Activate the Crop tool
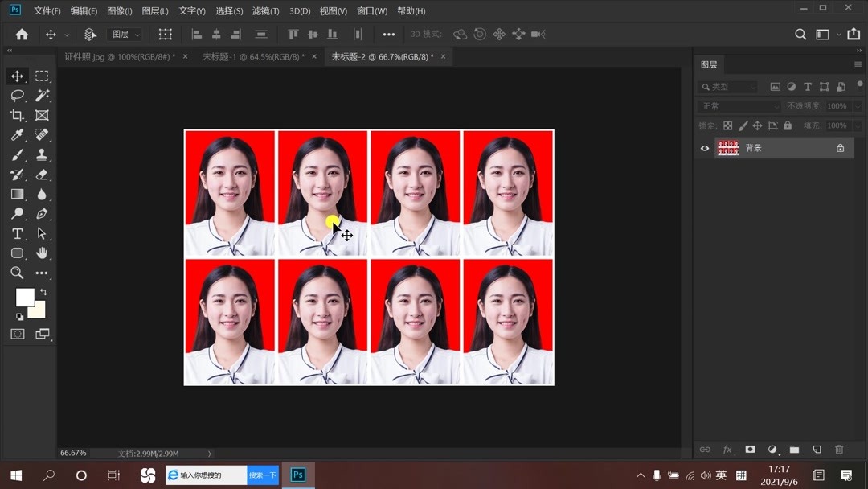The image size is (868, 489). point(18,115)
